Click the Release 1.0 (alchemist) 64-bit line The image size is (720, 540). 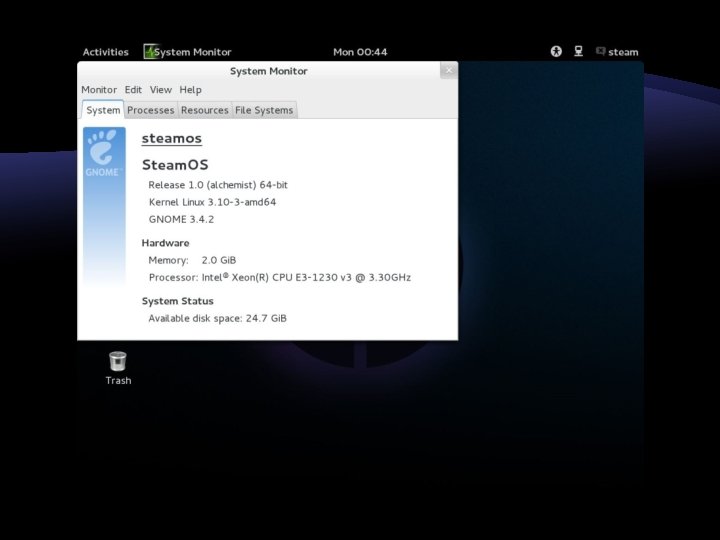pyautogui.click(x=218, y=185)
